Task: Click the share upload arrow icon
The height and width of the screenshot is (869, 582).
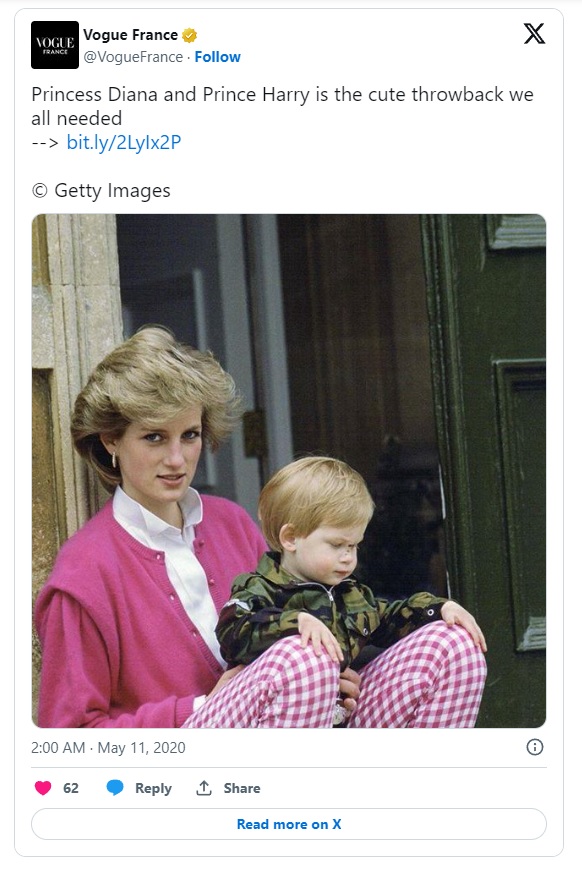Action: 204,788
